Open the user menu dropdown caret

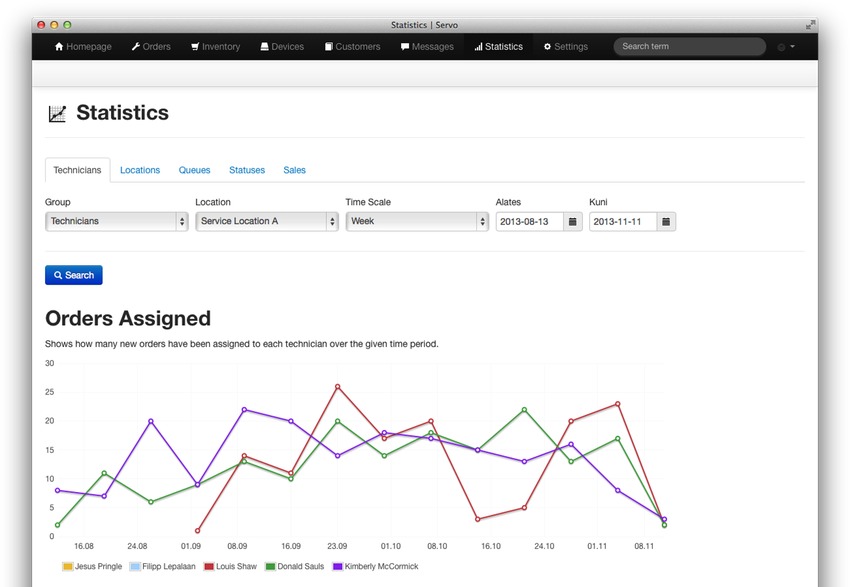coord(793,47)
